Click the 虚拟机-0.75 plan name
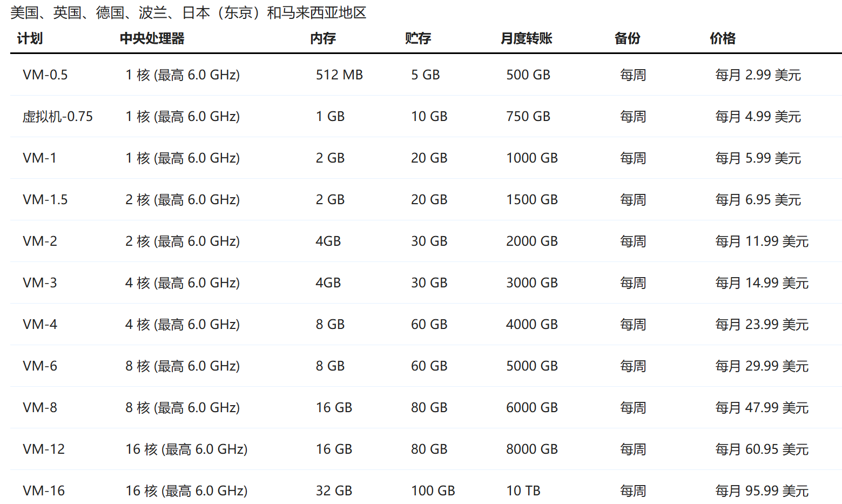The width and height of the screenshot is (842, 504). [58, 117]
